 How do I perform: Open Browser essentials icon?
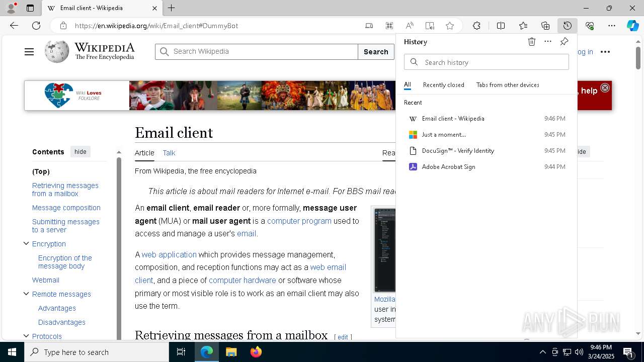point(590,26)
